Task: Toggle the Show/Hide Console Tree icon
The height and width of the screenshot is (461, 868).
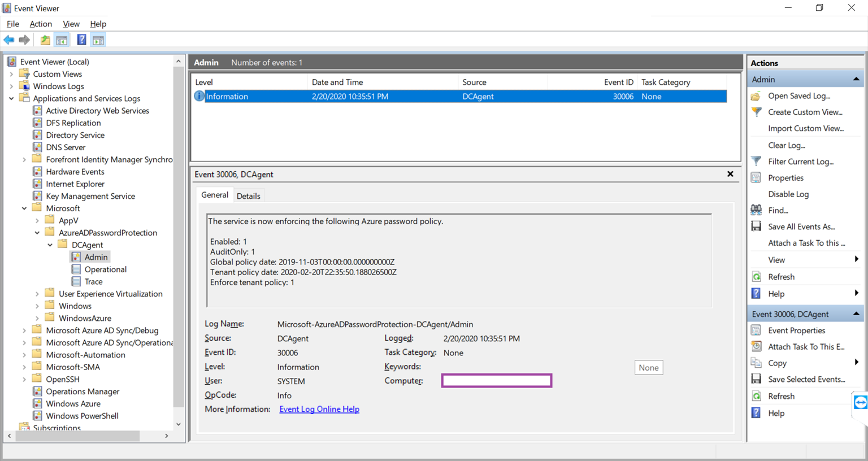Action: coord(62,40)
